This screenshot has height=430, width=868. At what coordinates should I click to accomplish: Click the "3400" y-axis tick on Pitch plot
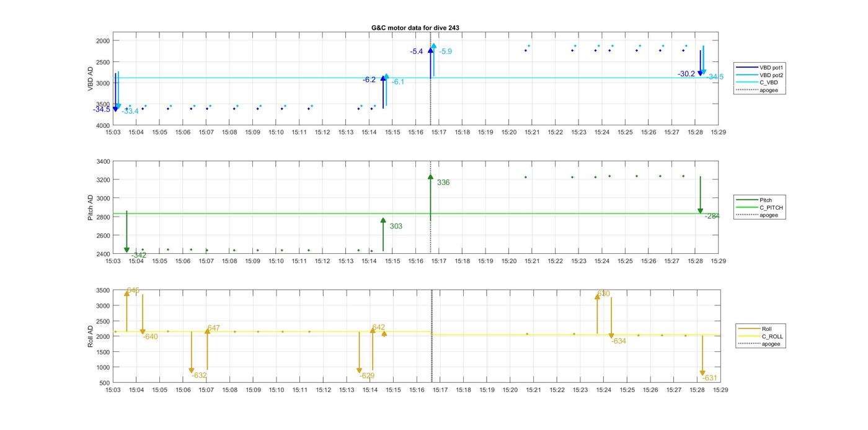point(102,161)
